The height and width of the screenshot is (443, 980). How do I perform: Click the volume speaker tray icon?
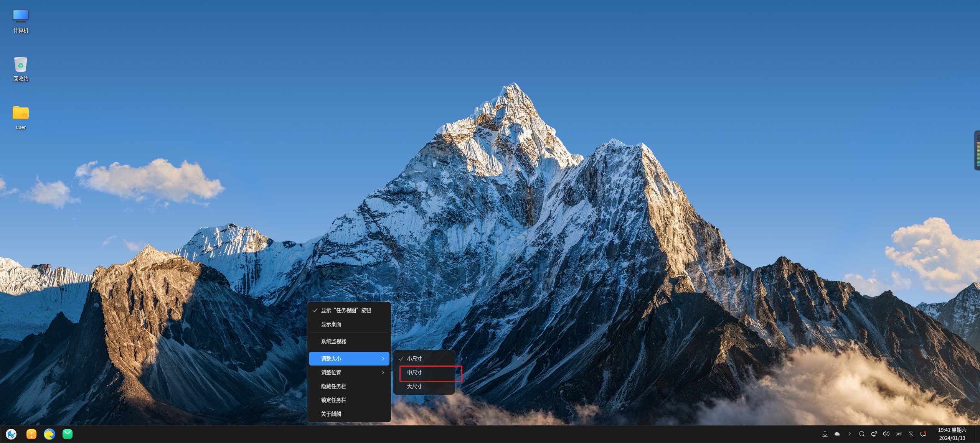(x=886, y=434)
